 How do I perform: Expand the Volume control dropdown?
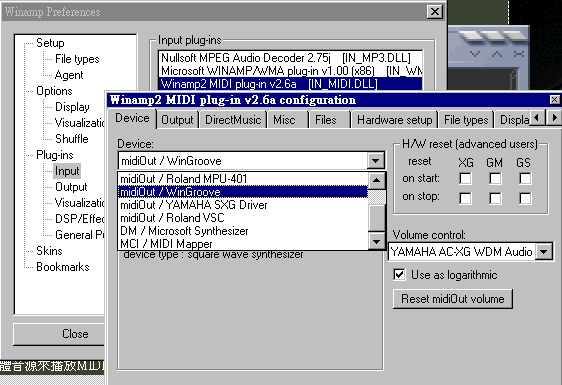[544, 252]
